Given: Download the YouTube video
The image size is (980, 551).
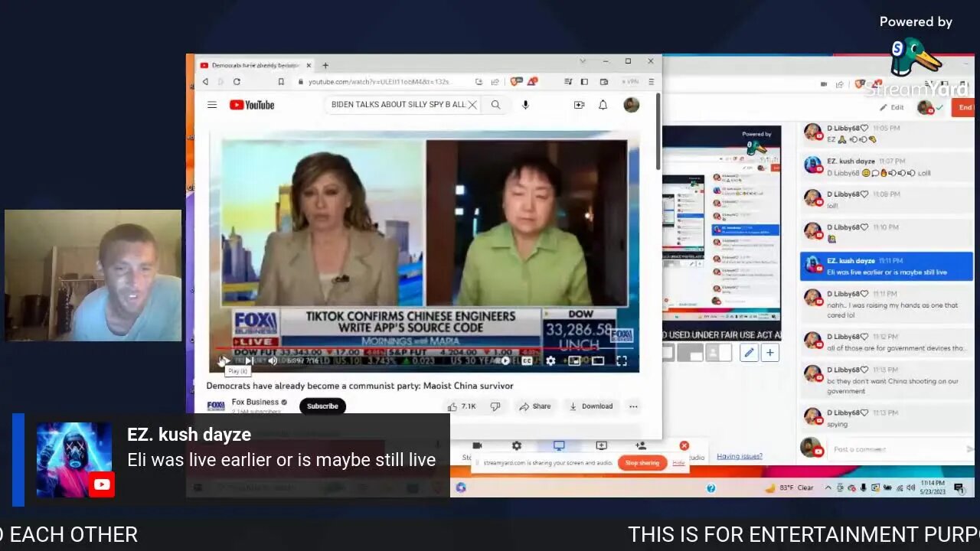Looking at the screenshot, I should pos(591,406).
